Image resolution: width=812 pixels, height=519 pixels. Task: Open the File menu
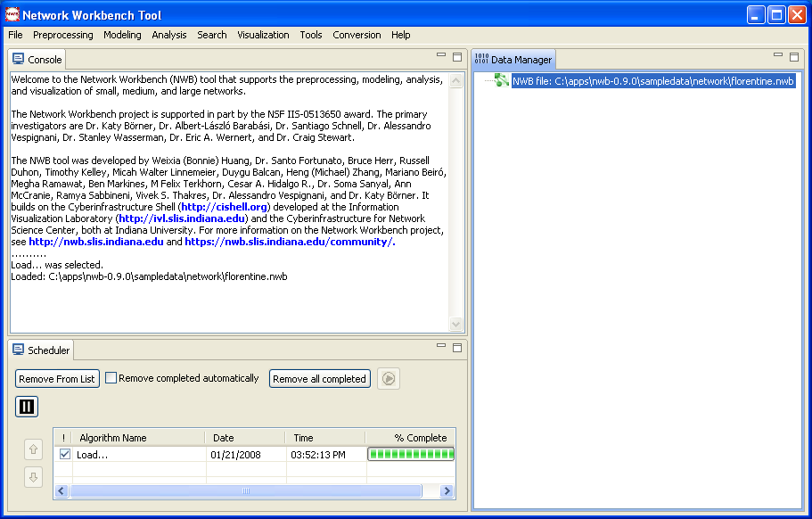[x=15, y=35]
